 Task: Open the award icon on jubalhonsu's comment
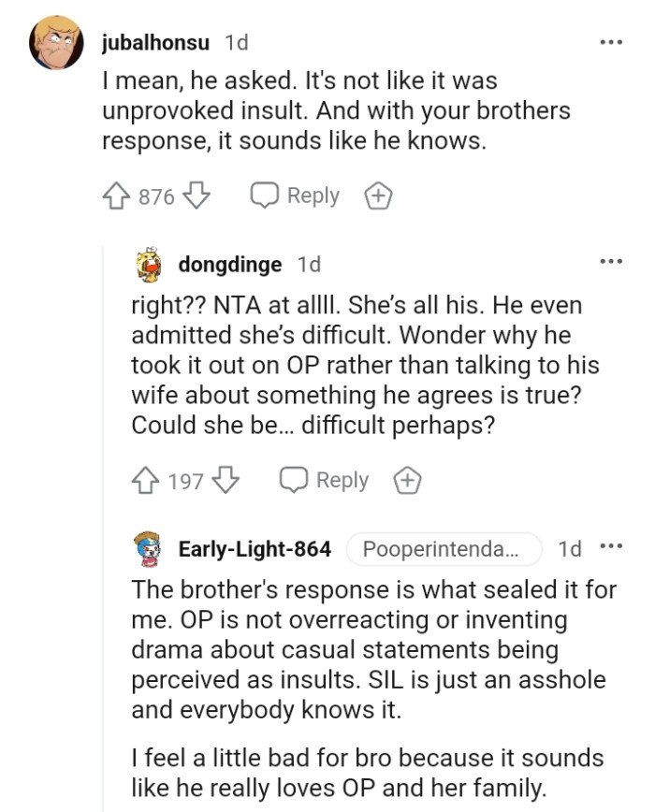pyautogui.click(x=378, y=196)
